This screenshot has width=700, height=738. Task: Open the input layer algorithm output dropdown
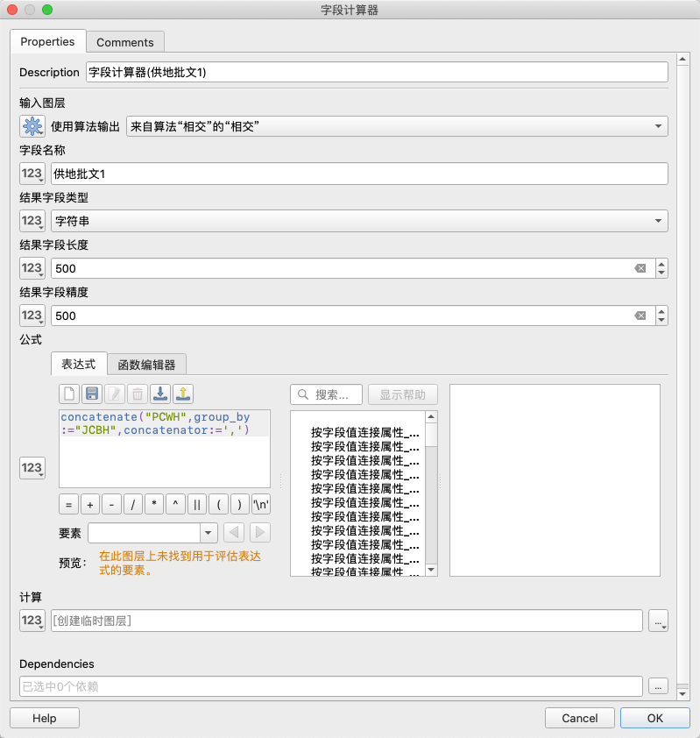[x=397, y=126]
